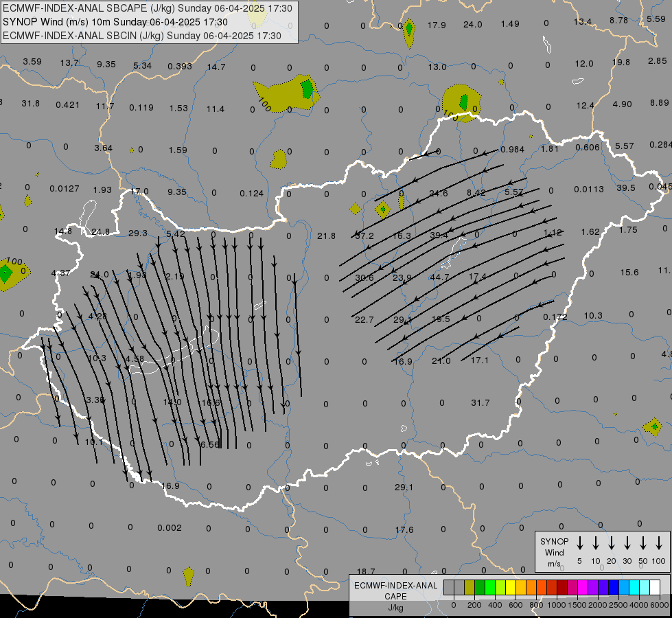Click the SYNOP Wind 10m title line
The height and width of the screenshot is (618, 672).
pos(115,22)
